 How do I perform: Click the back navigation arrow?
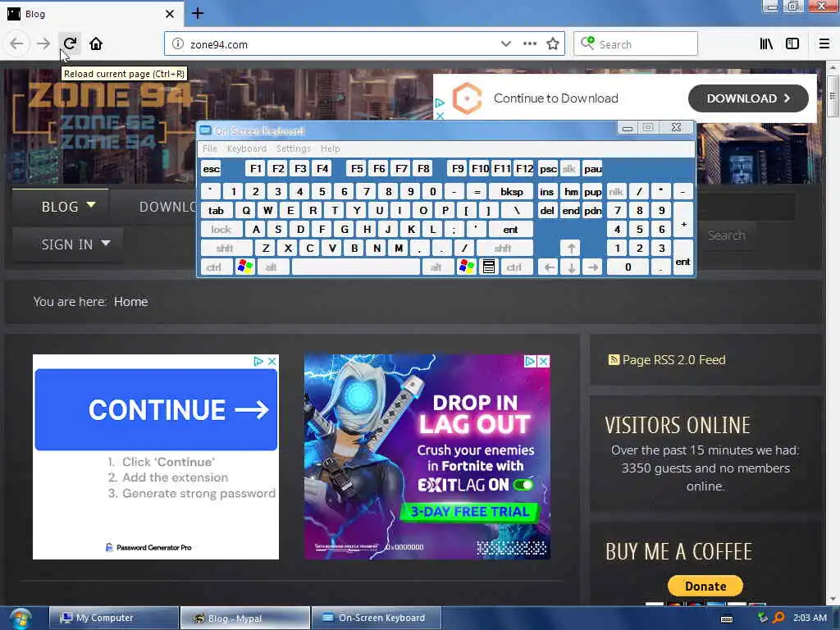pyautogui.click(x=16, y=44)
